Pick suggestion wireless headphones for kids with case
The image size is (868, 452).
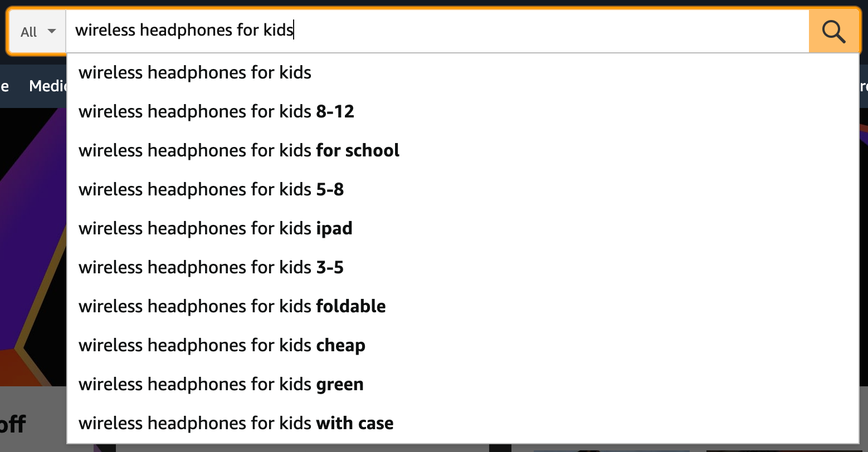pyautogui.click(x=235, y=423)
